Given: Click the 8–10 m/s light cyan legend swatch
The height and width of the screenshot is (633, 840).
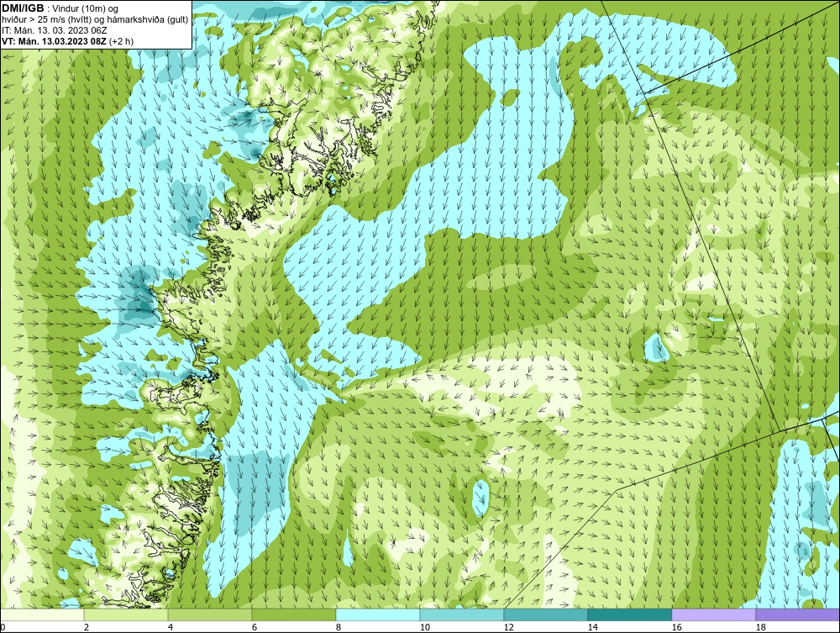Looking at the screenshot, I should click(x=378, y=615).
